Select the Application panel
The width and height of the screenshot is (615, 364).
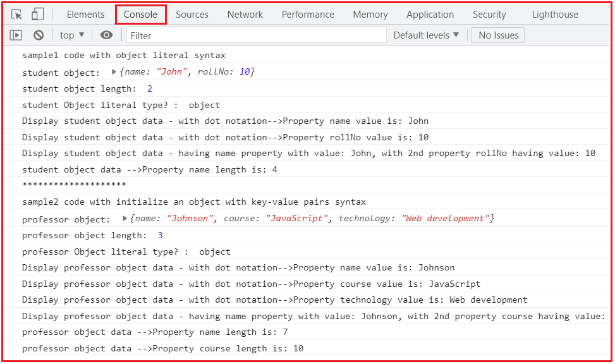(x=430, y=14)
